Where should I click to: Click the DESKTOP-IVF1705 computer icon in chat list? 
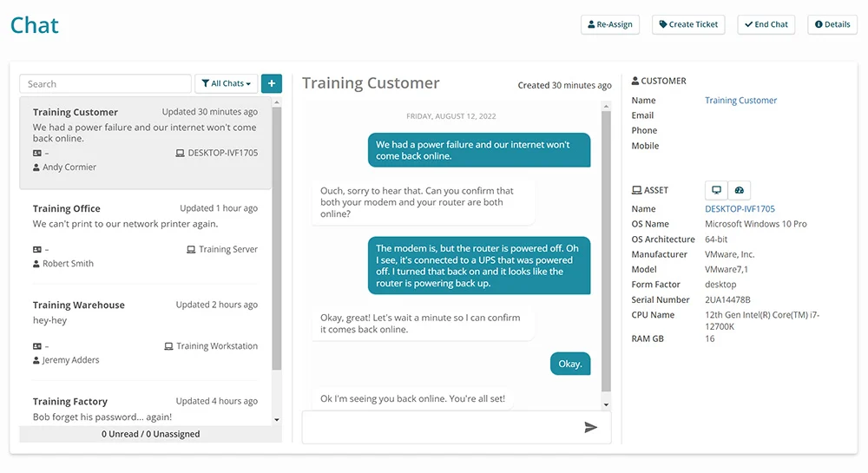(180, 153)
